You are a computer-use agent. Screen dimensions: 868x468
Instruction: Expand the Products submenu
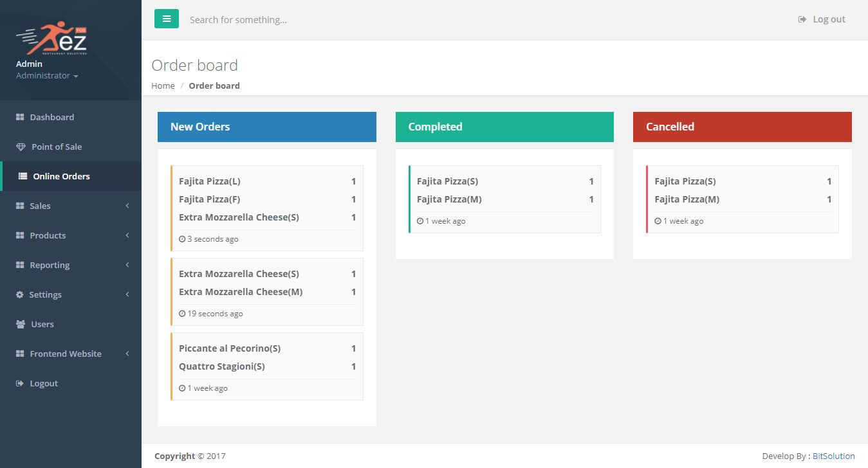click(x=71, y=235)
